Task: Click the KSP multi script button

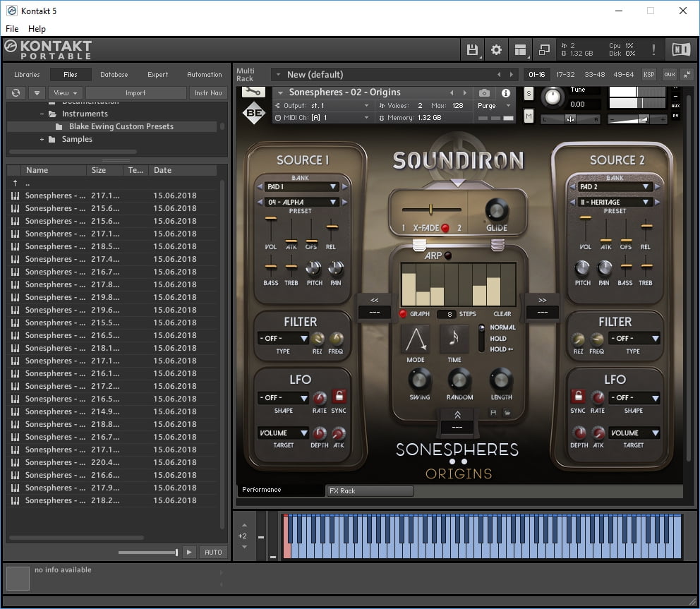Action: coord(648,75)
